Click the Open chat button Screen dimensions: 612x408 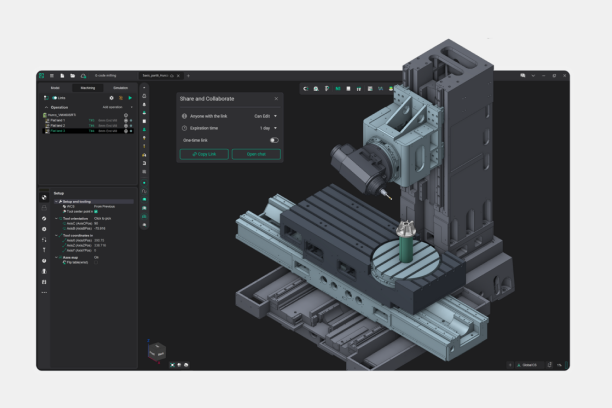(256, 154)
